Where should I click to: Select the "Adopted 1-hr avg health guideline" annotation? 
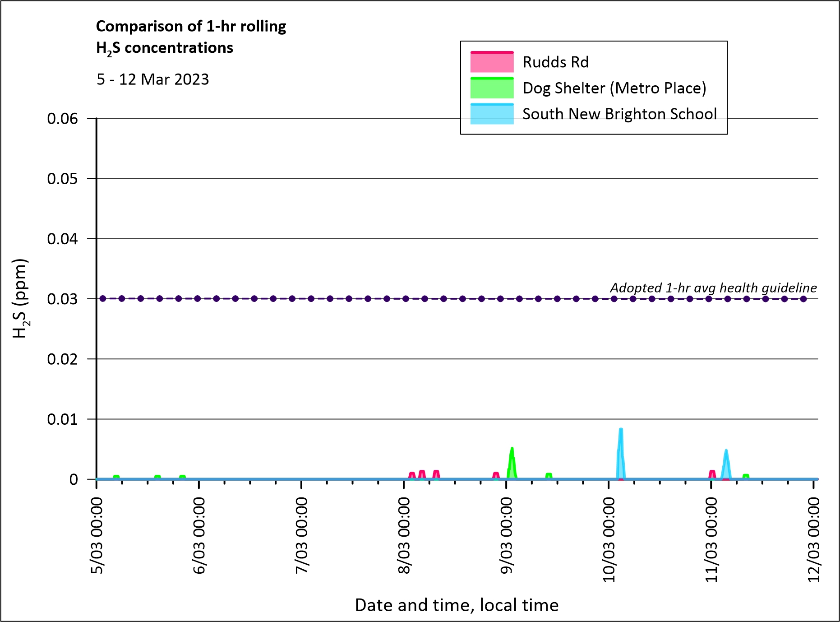[713, 288]
